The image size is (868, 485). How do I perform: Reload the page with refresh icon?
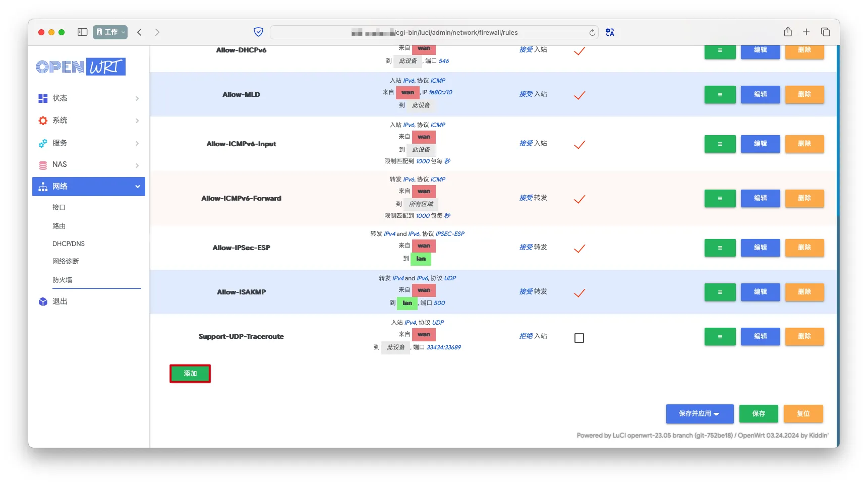pyautogui.click(x=592, y=33)
